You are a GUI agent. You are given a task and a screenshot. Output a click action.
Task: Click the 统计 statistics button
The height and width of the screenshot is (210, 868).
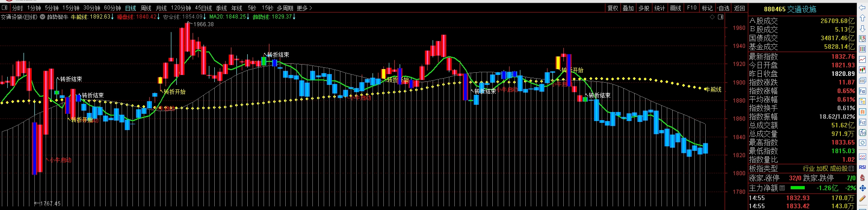tap(660, 8)
